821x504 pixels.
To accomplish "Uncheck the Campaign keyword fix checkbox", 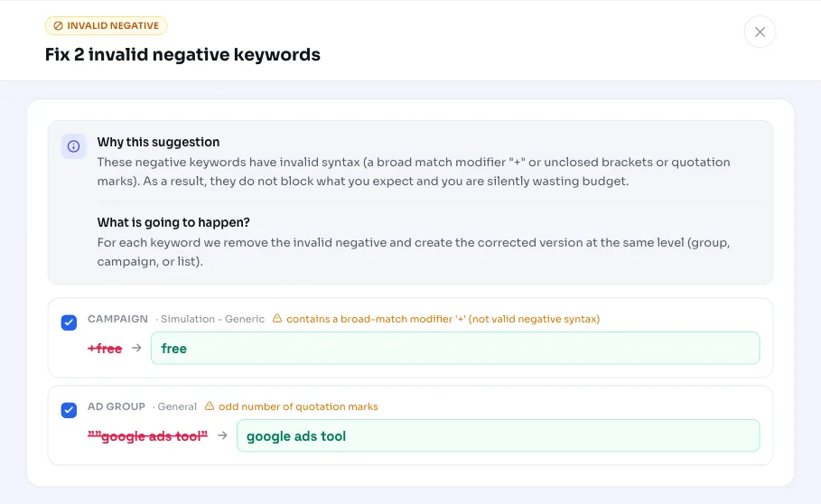I will click(70, 322).
